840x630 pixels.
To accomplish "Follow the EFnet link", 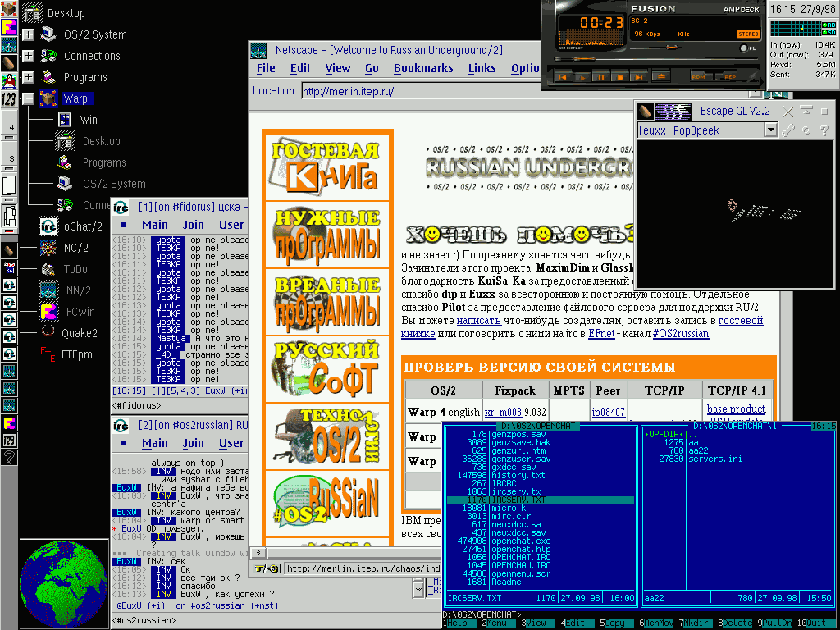I will tap(601, 334).
